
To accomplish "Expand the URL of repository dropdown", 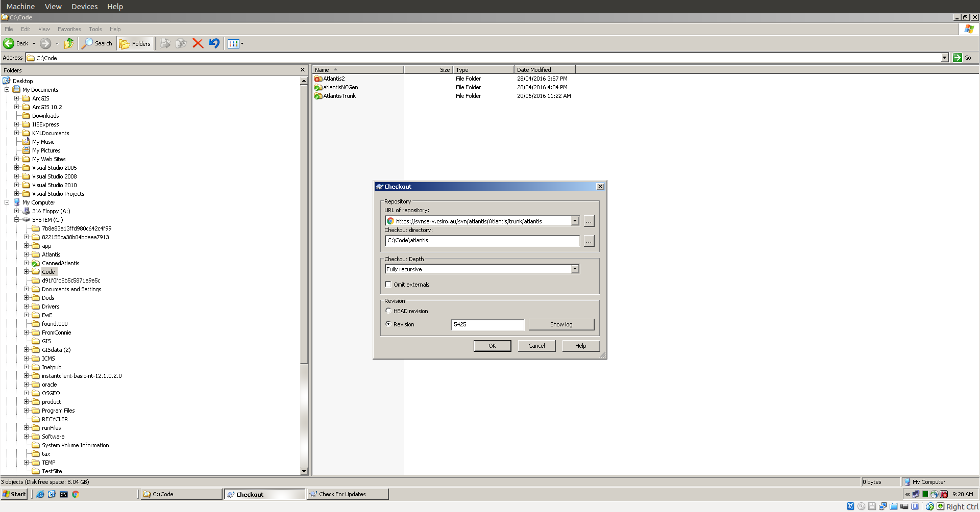I will click(x=575, y=221).
